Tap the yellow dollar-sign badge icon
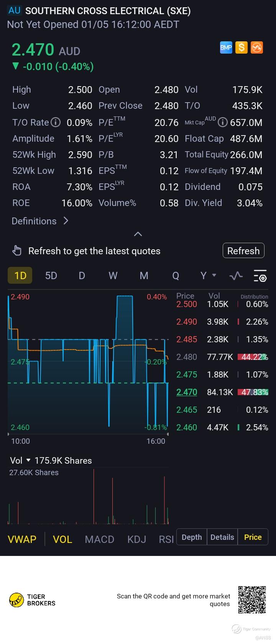This screenshot has width=276, height=644. [241, 47]
